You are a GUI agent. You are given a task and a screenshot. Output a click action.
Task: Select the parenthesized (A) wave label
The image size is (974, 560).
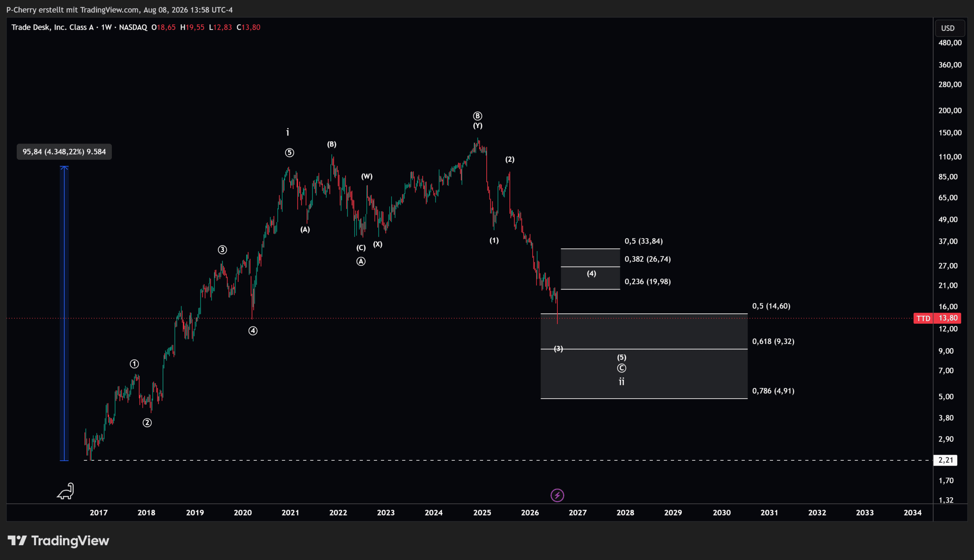tap(305, 230)
